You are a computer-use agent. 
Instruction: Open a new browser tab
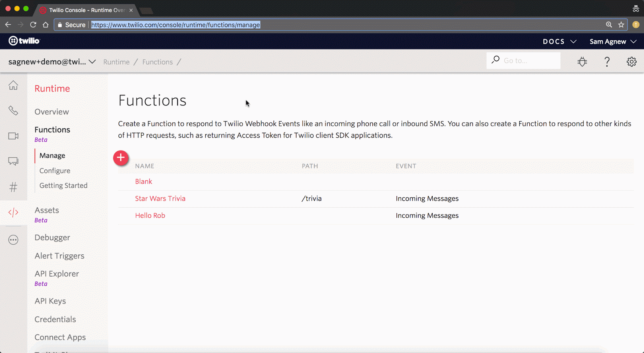click(x=146, y=10)
